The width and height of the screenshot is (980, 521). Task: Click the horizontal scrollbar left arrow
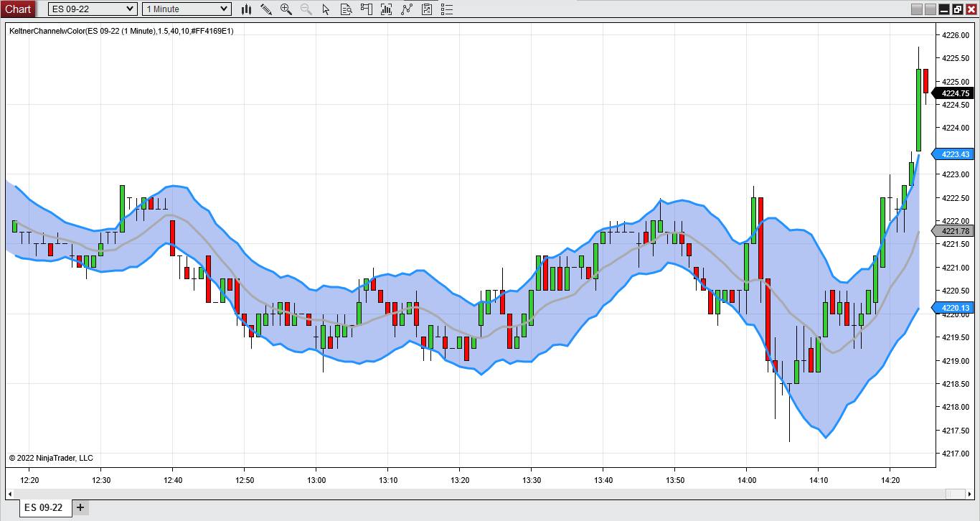10,494
